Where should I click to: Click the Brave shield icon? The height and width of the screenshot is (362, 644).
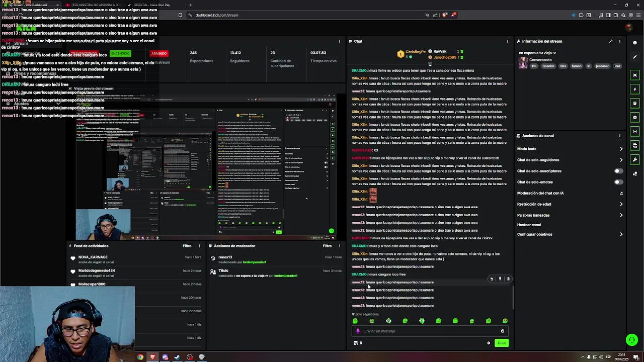[x=444, y=15]
